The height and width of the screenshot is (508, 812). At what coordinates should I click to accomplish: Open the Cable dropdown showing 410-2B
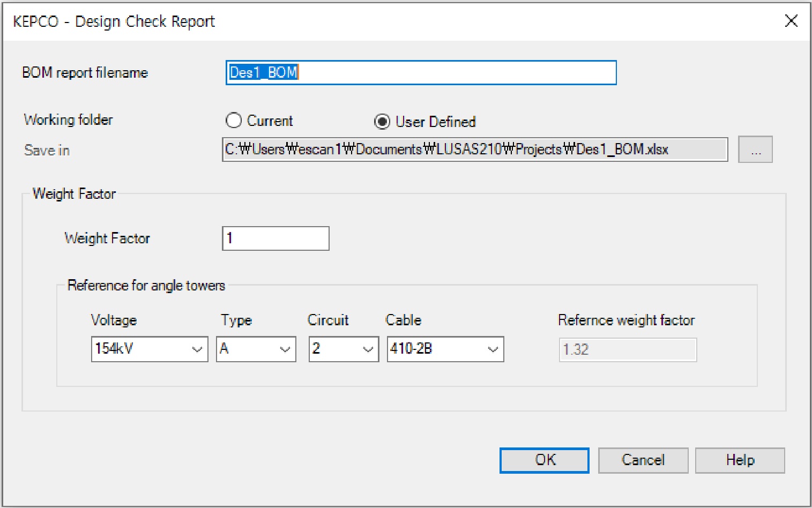coord(445,349)
